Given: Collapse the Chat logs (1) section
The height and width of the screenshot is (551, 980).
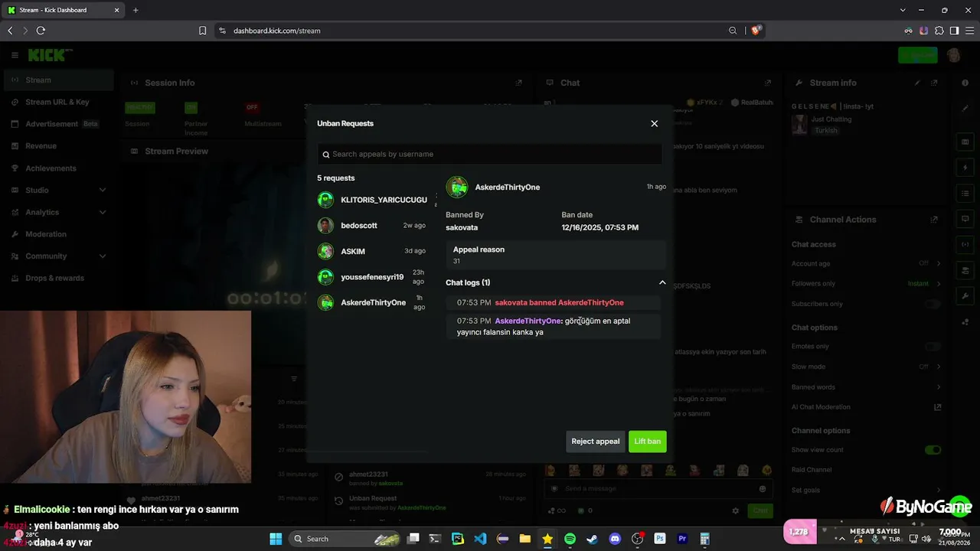Looking at the screenshot, I should 662,282.
